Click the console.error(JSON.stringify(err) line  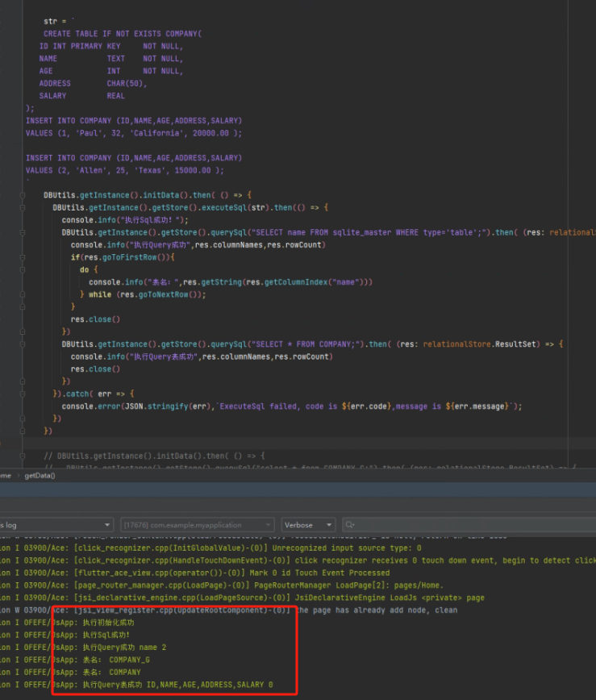[x=291, y=406]
